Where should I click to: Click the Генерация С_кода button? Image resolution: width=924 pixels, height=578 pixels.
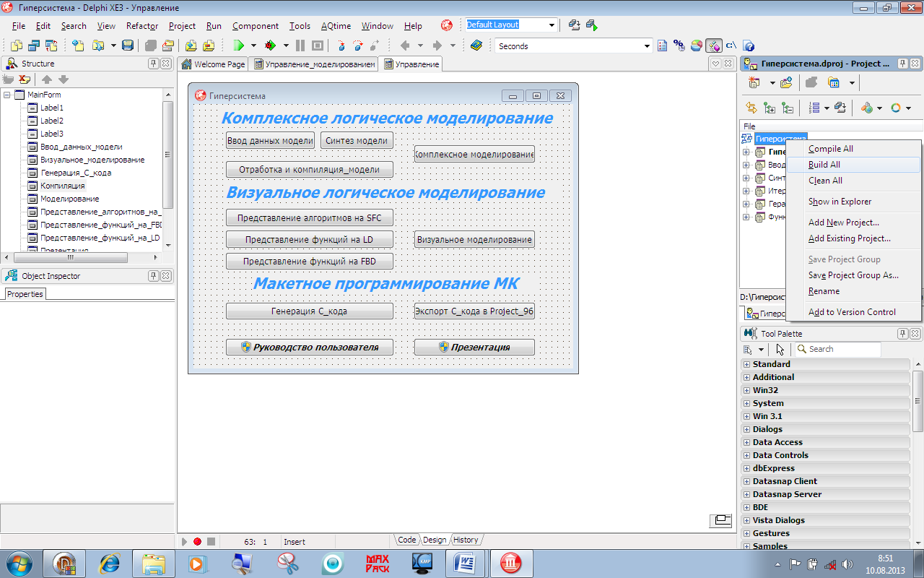(310, 311)
